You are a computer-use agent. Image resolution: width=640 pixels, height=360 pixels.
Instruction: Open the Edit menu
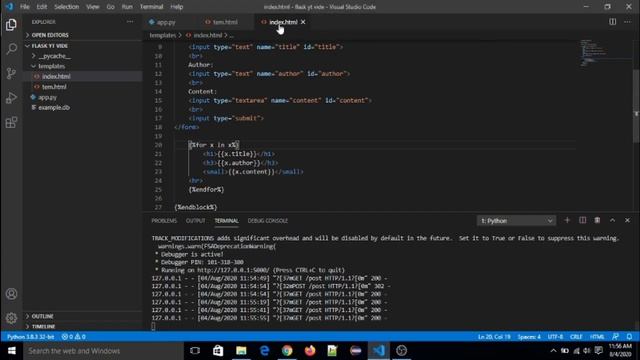click(42, 7)
